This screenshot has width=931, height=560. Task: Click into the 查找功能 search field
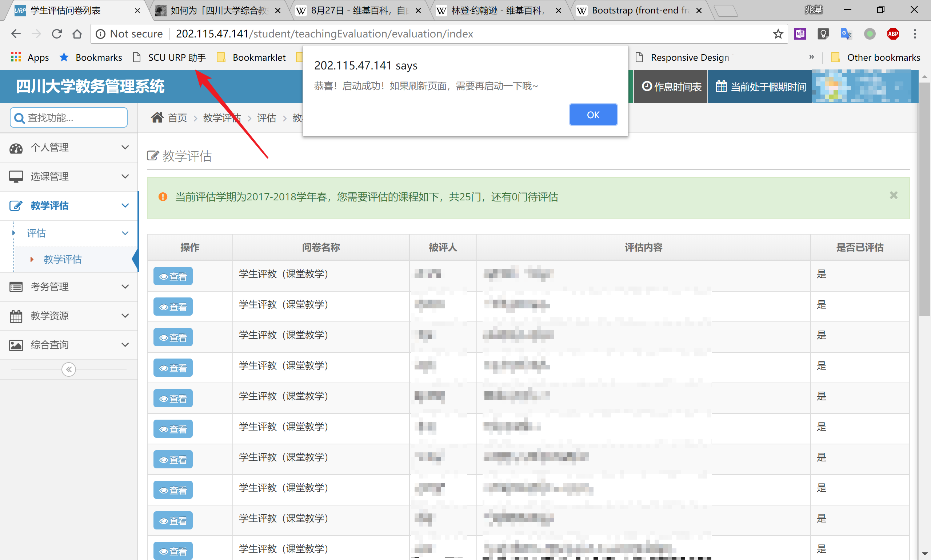pos(68,117)
